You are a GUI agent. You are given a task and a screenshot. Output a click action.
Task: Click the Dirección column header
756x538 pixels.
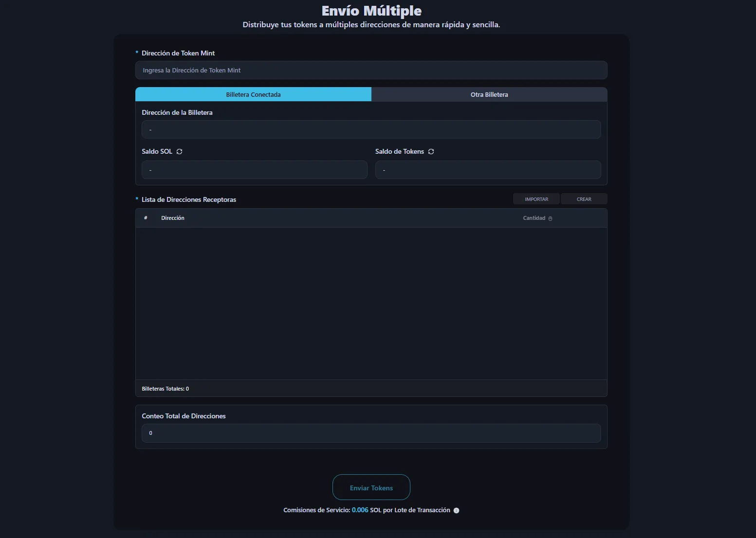point(173,218)
